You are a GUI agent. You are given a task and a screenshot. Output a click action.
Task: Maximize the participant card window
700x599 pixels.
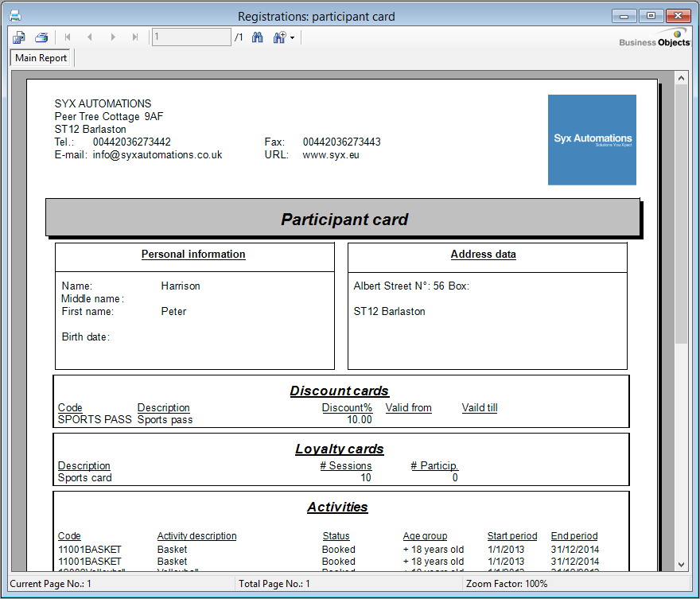pyautogui.click(x=651, y=16)
